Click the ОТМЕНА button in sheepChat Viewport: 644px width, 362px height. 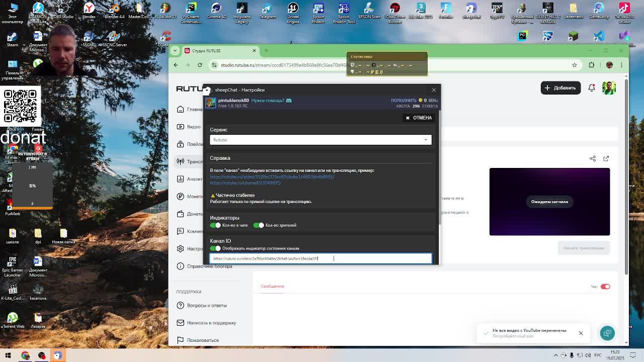[x=419, y=118]
